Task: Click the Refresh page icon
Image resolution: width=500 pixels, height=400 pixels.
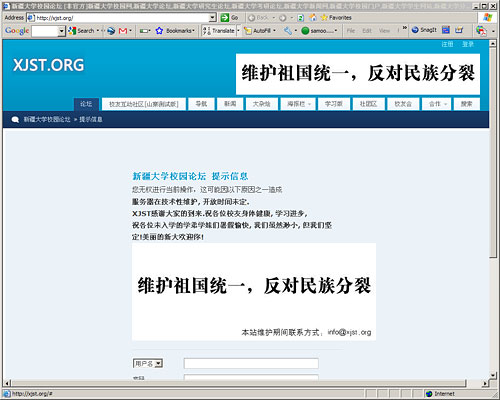Action: tap(301, 18)
